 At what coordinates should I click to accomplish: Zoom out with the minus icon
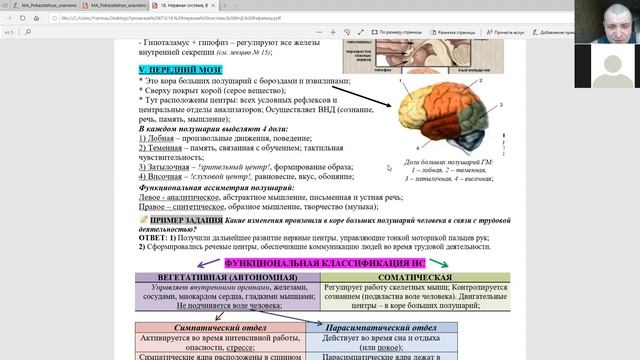coord(319,32)
